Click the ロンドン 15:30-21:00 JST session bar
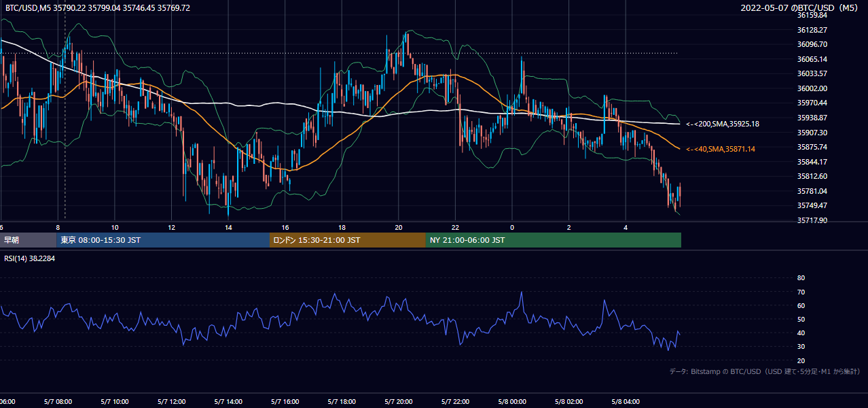 tap(348, 240)
